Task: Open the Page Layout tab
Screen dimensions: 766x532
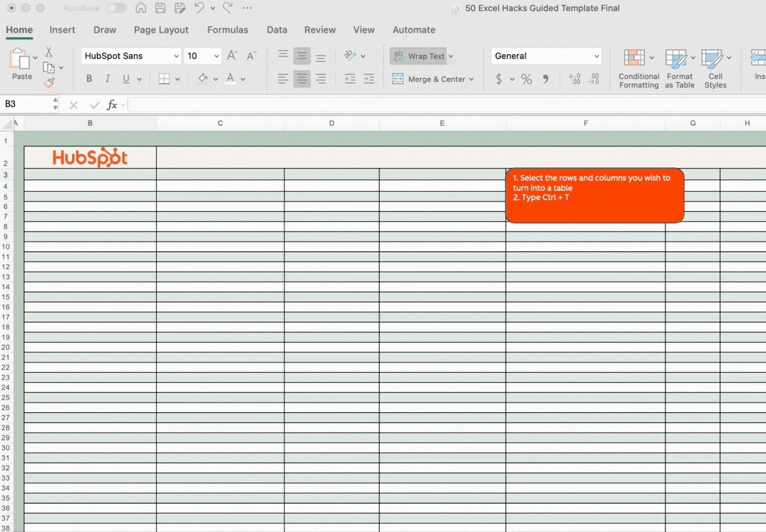Action: click(161, 30)
